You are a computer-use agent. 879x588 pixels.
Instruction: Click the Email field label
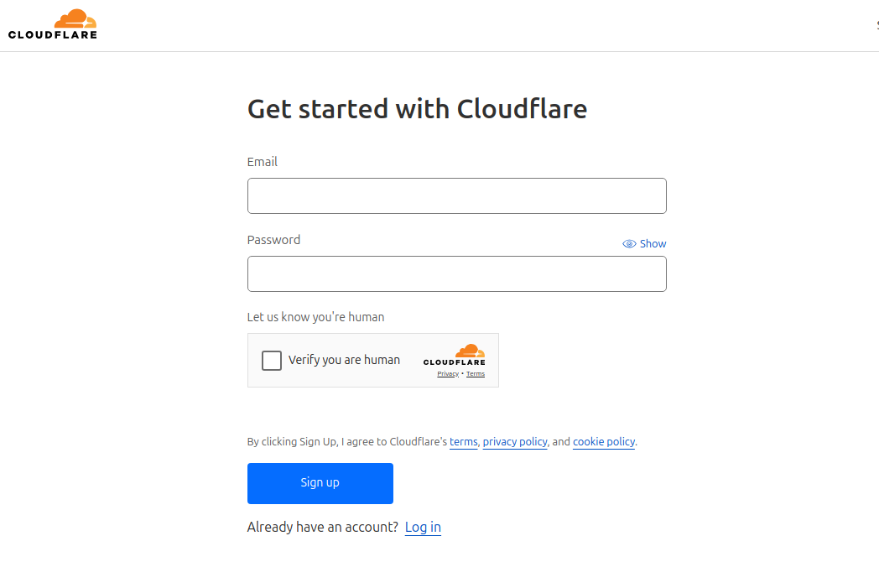coord(263,162)
